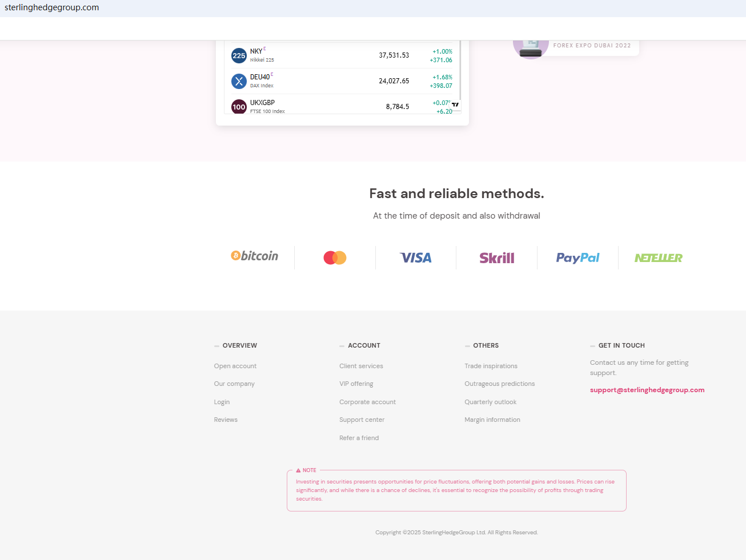Click the VISA payment logo
746x560 pixels.
(416, 258)
